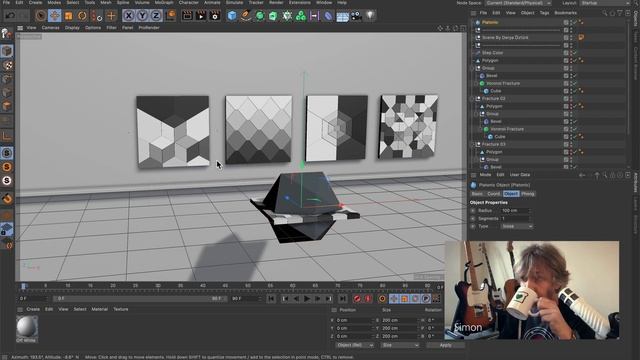The width and height of the screenshot is (640, 360).
Task: Go to the start of the animation
Action: 271,299
